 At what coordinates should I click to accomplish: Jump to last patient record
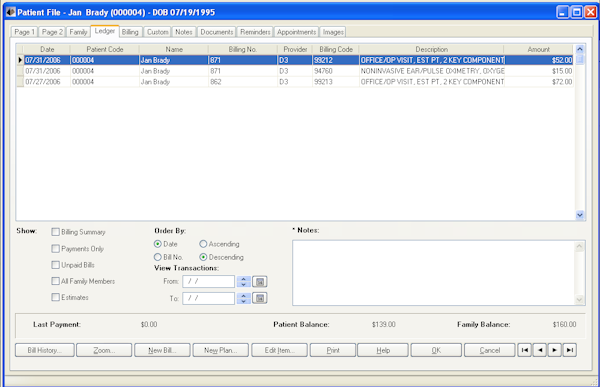(570, 350)
